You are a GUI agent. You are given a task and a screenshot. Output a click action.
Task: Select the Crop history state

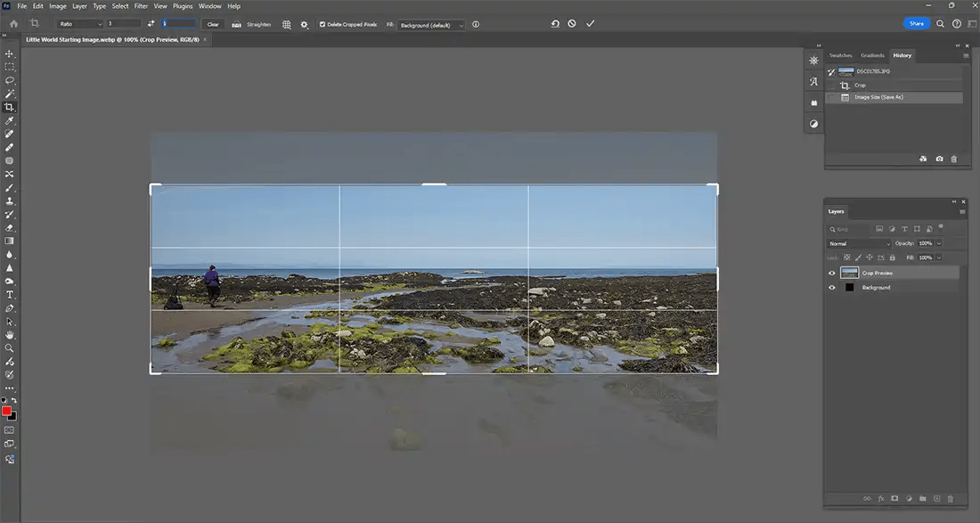894,85
